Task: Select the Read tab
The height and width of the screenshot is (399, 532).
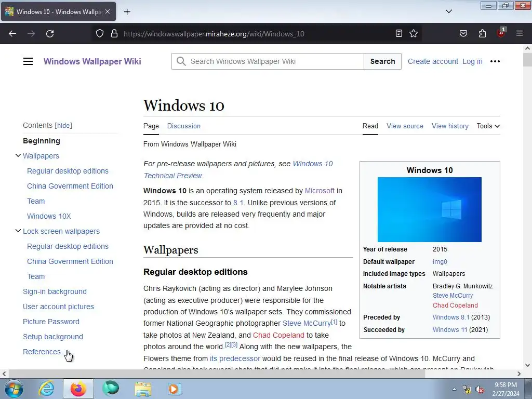Action: [370, 126]
